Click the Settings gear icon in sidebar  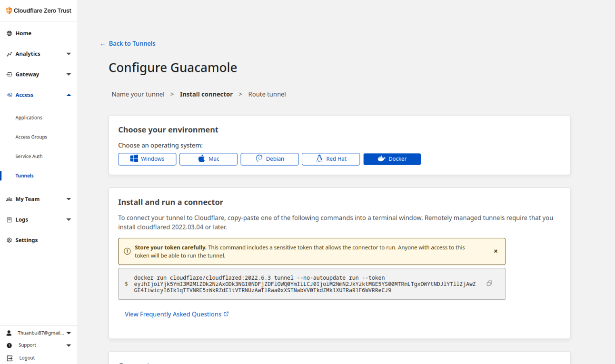(9, 240)
